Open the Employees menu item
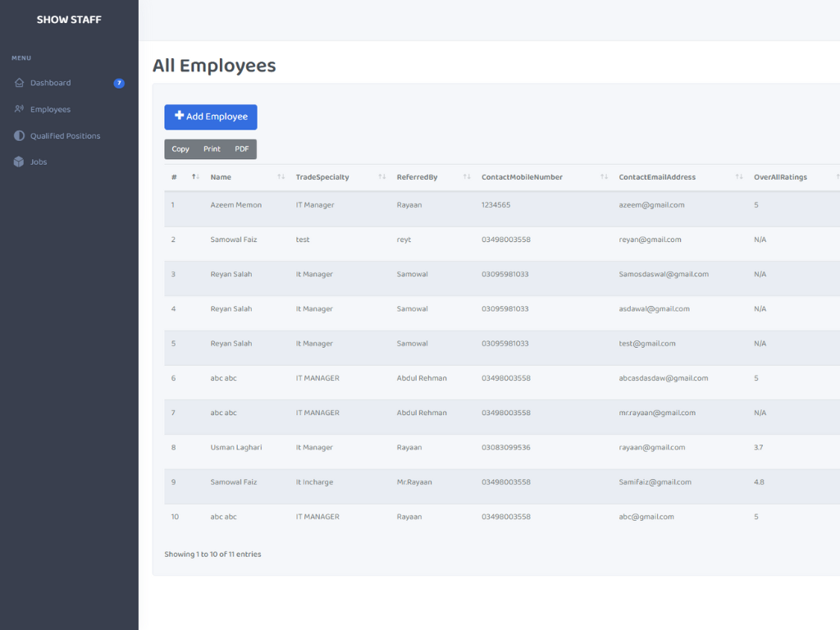Image resolution: width=840 pixels, height=630 pixels. click(50, 109)
